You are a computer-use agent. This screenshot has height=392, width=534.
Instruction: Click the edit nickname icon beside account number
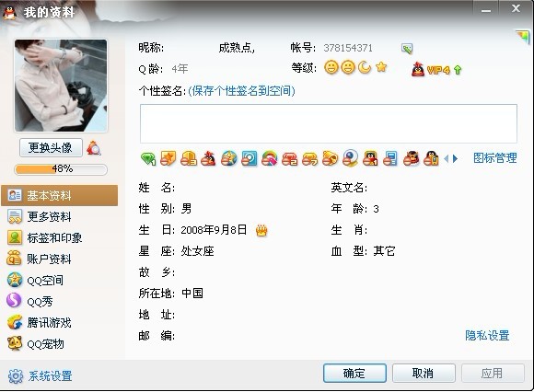[407, 49]
